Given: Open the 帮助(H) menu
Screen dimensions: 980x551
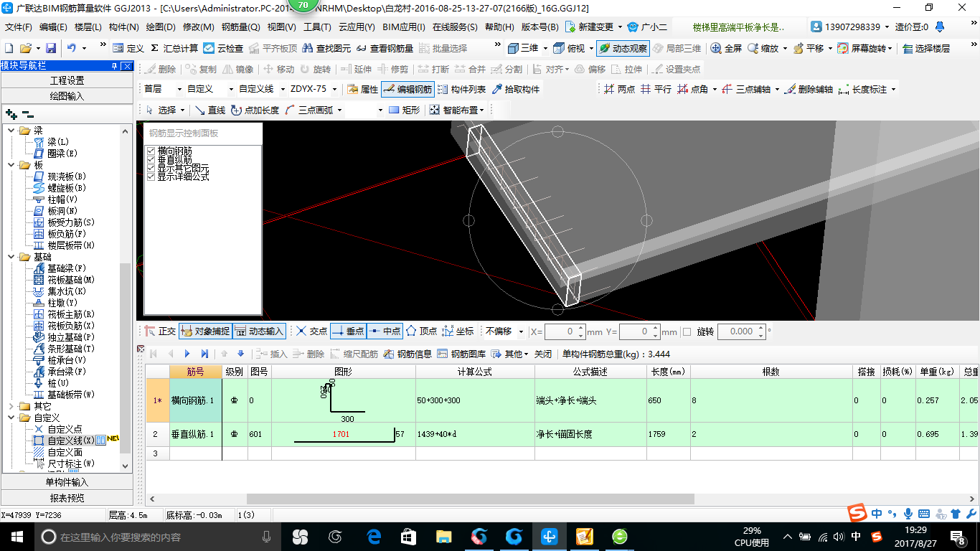Looking at the screenshot, I should click(x=499, y=27).
